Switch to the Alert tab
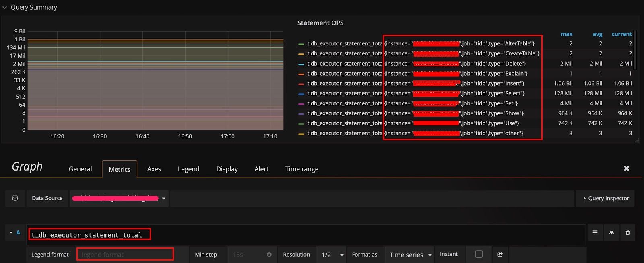 261,169
